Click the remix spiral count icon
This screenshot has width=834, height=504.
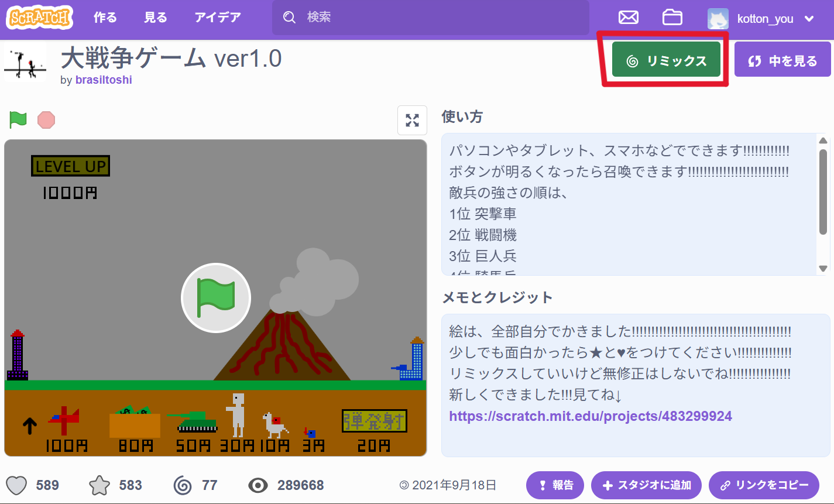tap(183, 485)
